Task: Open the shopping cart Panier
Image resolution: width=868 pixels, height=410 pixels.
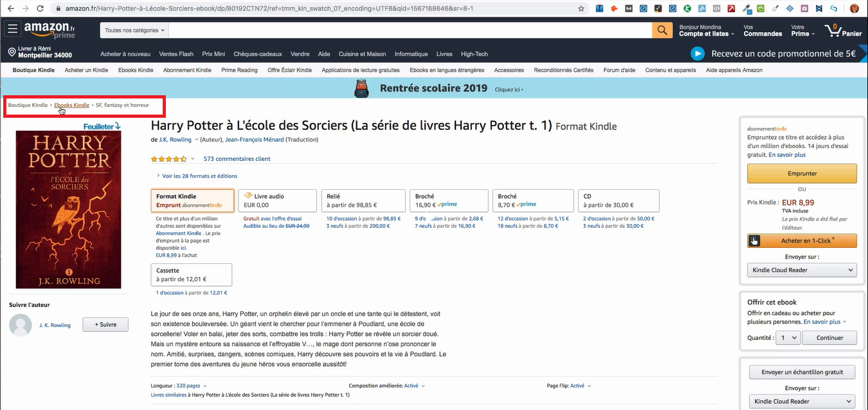Action: tap(843, 30)
